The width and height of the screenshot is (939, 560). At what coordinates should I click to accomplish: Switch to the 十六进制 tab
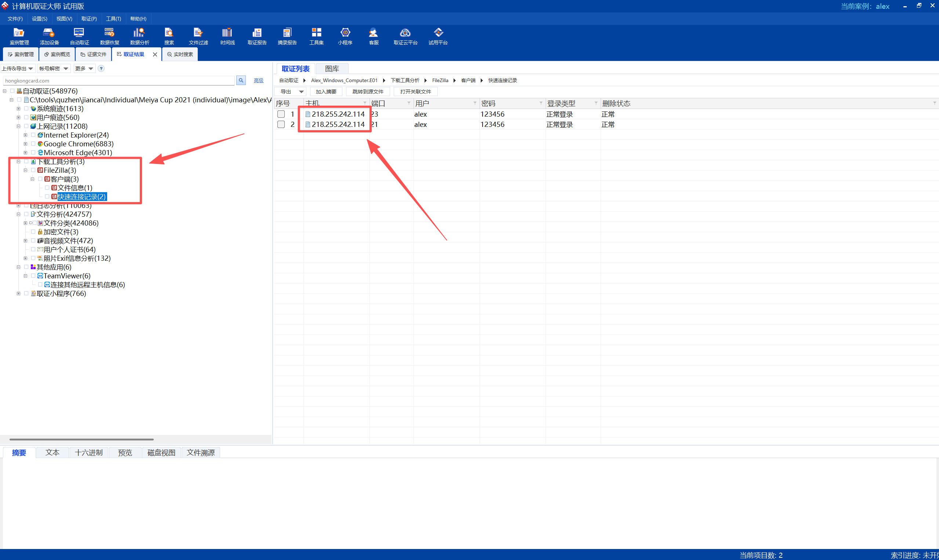point(88,453)
